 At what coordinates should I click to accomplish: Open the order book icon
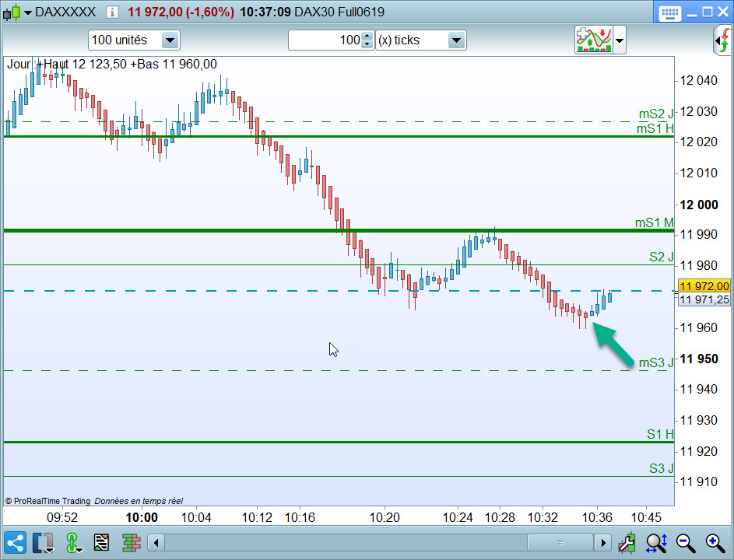(132, 543)
